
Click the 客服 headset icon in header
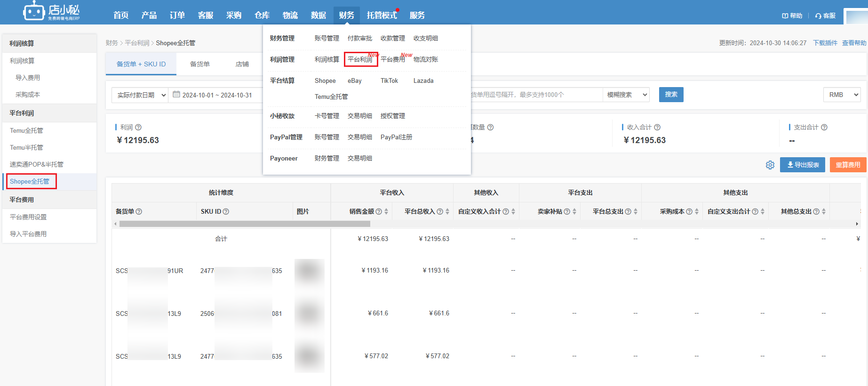click(818, 16)
